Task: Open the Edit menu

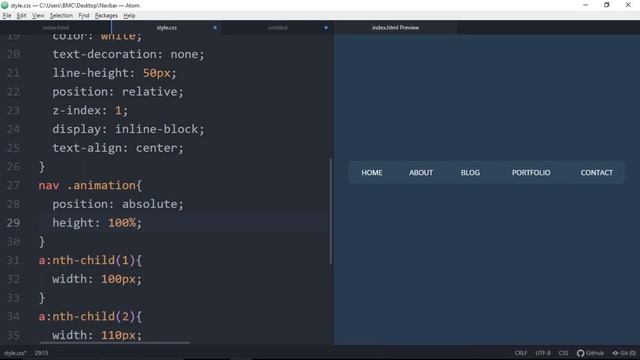Action: pyautogui.click(x=21, y=16)
